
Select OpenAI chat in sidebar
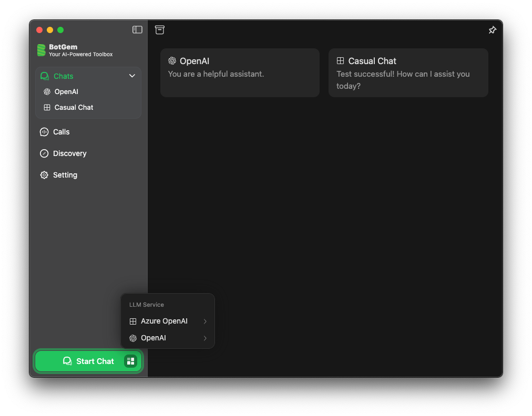pos(88,91)
